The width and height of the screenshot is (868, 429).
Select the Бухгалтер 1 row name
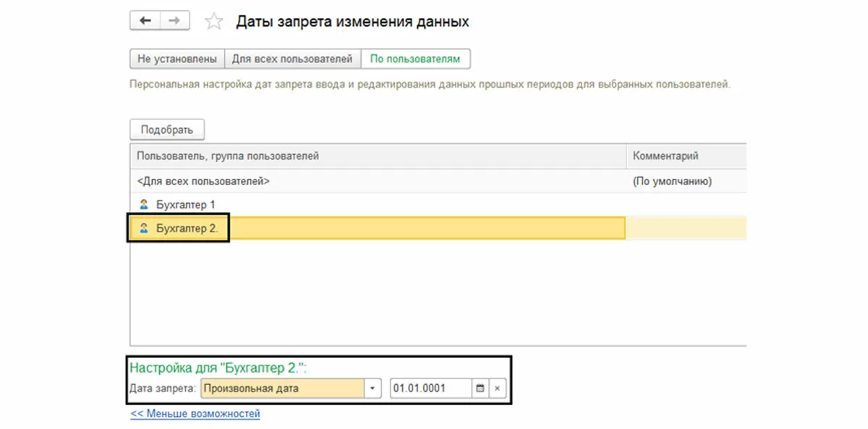pyautogui.click(x=185, y=205)
